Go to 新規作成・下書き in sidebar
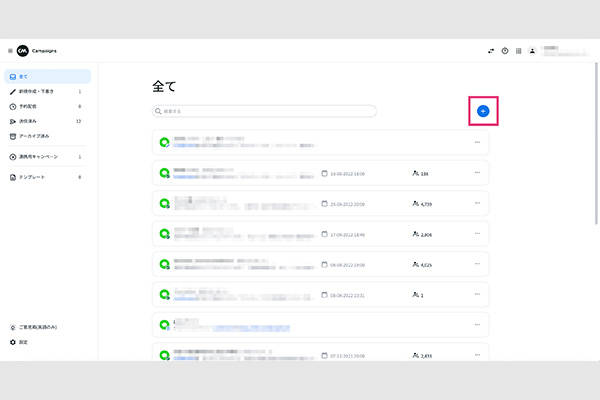This screenshot has height=400, width=600. 40,91
